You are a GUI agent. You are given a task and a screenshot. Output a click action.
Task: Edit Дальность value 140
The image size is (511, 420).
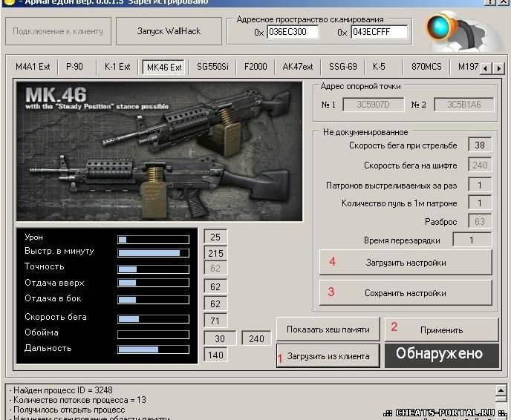click(x=215, y=355)
